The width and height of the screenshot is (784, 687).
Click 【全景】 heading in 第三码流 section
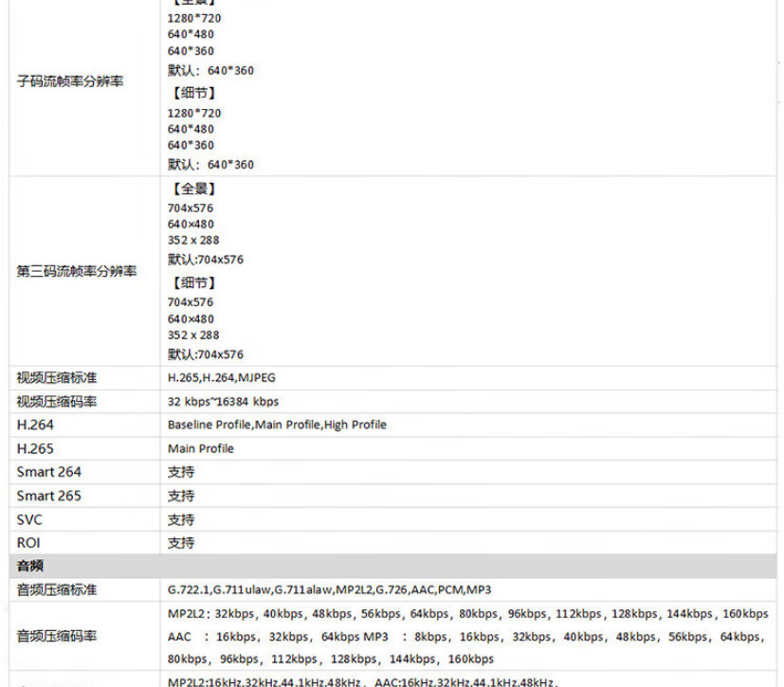(193, 189)
